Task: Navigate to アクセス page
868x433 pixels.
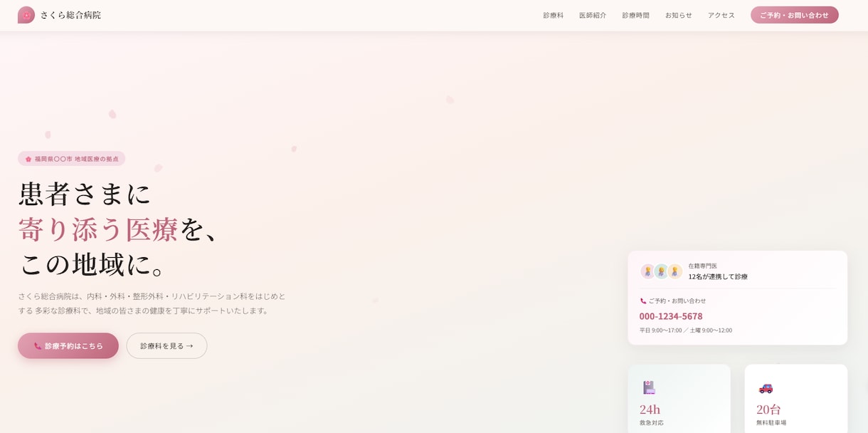Action: pos(721,15)
